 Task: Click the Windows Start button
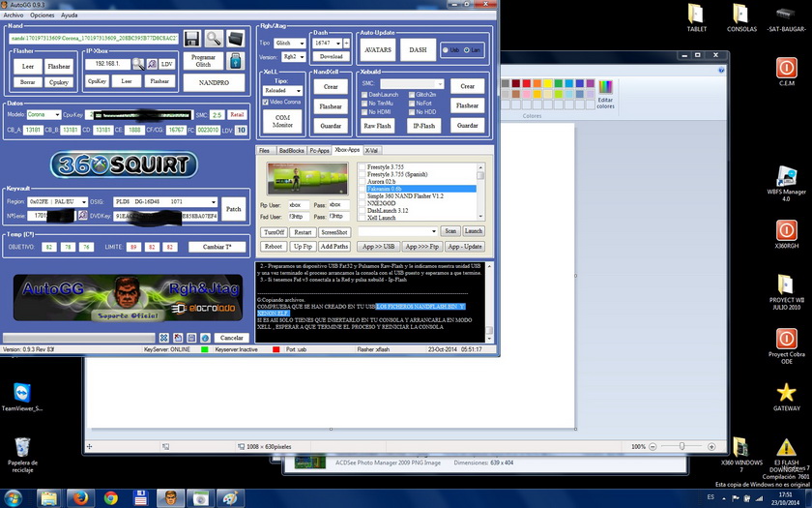[12, 498]
